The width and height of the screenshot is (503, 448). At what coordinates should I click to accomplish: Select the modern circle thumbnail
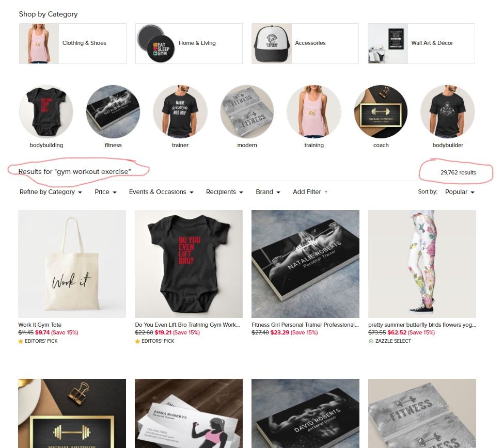(x=247, y=111)
